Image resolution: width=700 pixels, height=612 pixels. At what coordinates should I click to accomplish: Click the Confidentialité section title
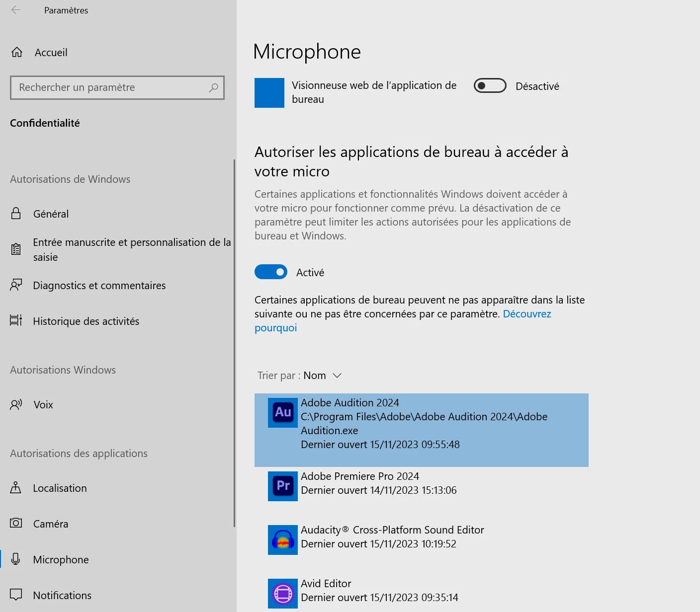tap(45, 123)
